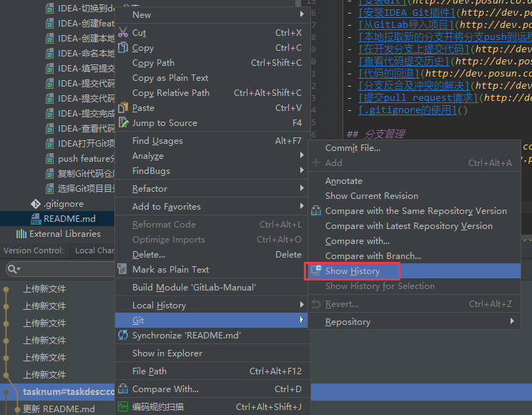Screen dimensions: 532x415
Task: Click the 编码规约扫描 green scan icon
Action: tap(123, 407)
